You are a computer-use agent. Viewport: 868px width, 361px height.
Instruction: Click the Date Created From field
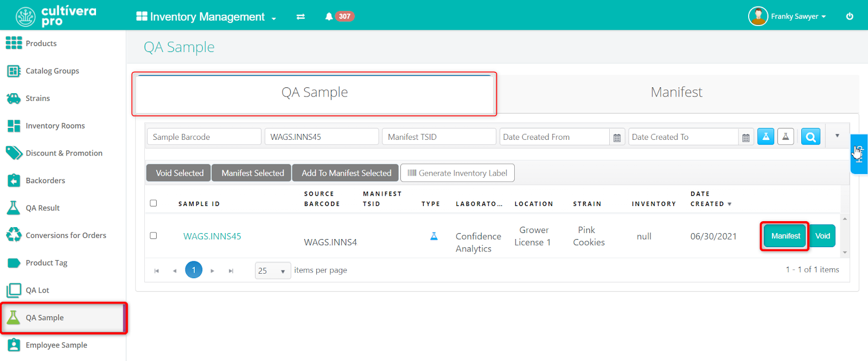click(x=554, y=137)
